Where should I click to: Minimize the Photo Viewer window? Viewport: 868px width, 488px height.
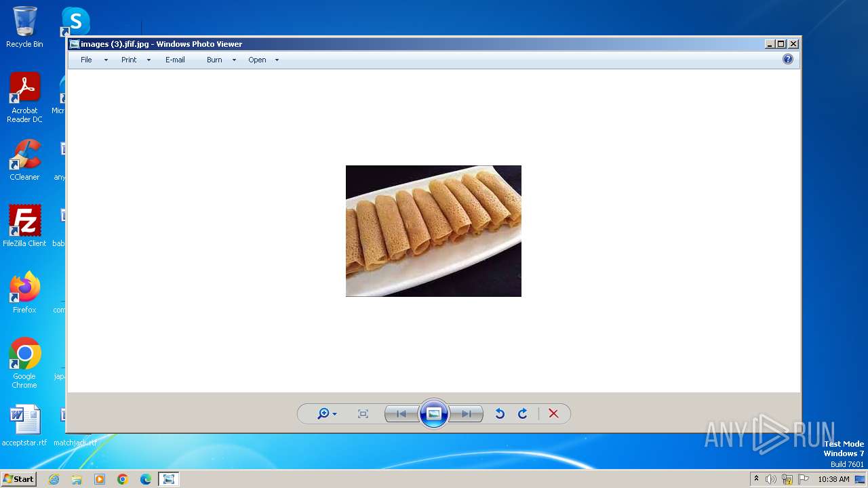pos(770,44)
